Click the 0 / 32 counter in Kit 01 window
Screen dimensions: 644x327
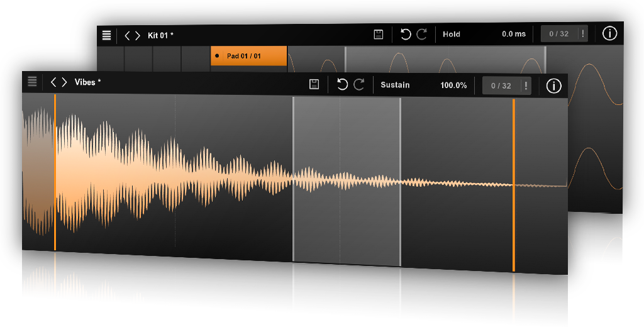[x=559, y=34]
